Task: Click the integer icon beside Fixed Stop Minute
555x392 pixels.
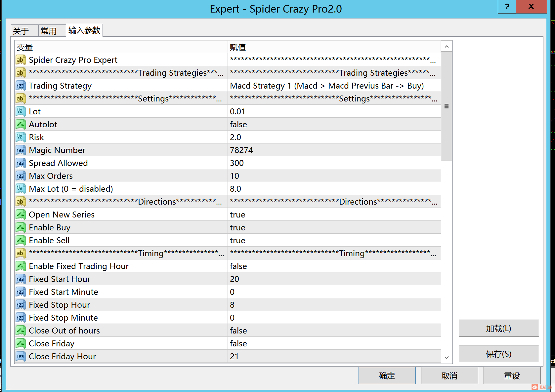Action: [x=21, y=318]
